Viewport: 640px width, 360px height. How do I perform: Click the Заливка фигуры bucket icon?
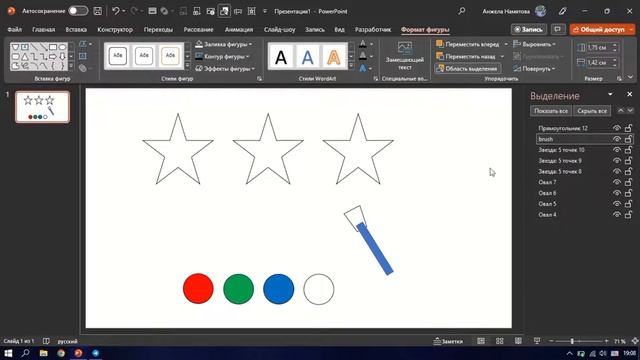tap(199, 44)
